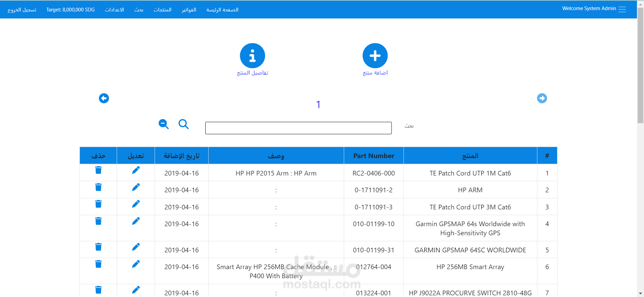This screenshot has width=644, height=297.
Task: Click part number 0-1711091-3
Action: tap(374, 207)
